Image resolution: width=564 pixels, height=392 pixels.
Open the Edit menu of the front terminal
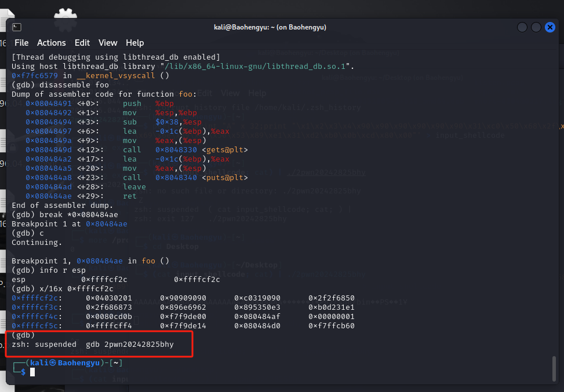point(82,43)
